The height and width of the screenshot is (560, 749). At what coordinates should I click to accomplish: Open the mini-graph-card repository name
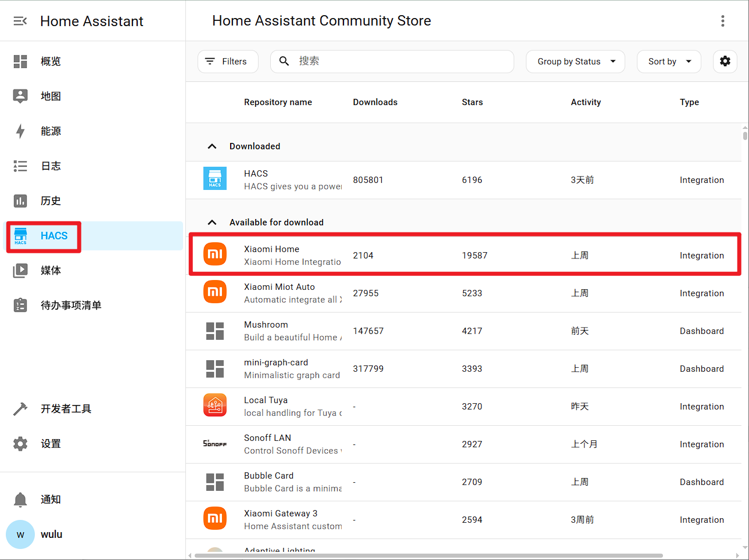tap(276, 362)
